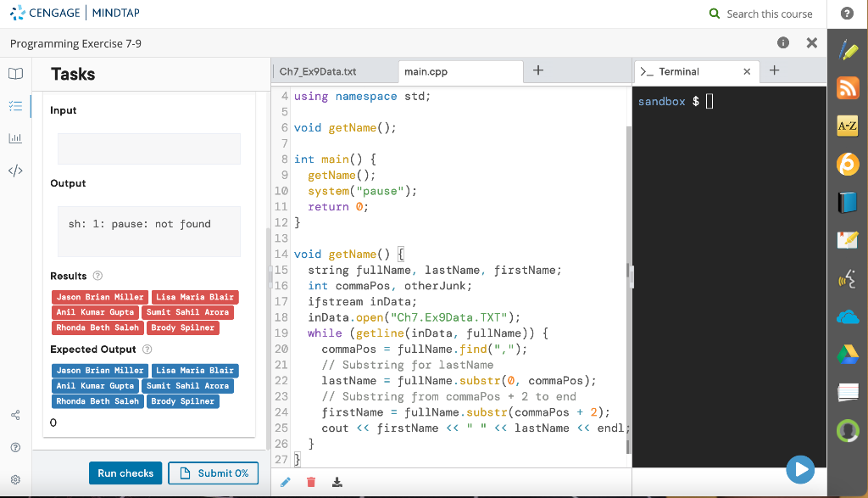Screen dimensions: 868x498
Task: Click the Cengage MindTap logo
Action: coord(75,13)
